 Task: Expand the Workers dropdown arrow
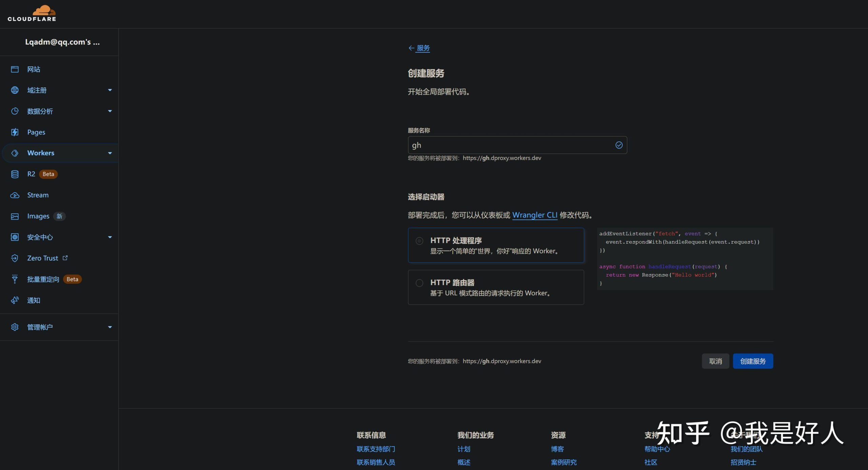point(110,153)
